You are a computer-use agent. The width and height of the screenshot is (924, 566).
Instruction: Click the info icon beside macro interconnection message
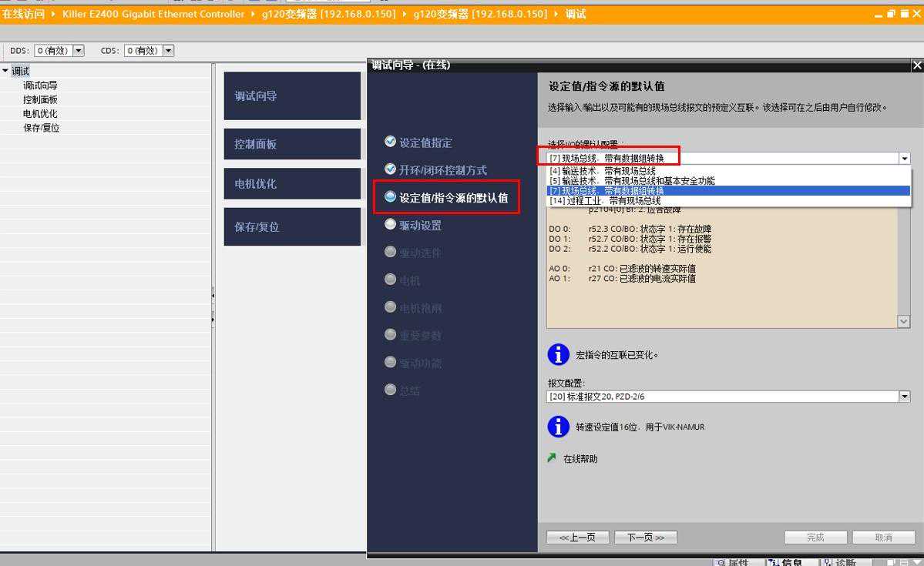558,355
